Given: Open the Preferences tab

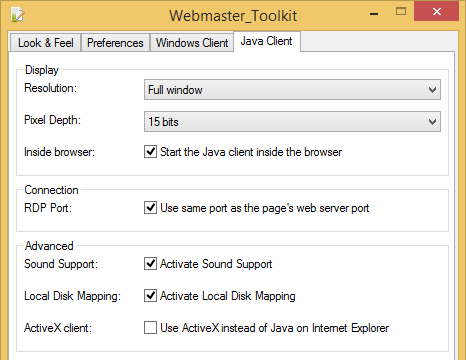Looking at the screenshot, I should [x=115, y=43].
